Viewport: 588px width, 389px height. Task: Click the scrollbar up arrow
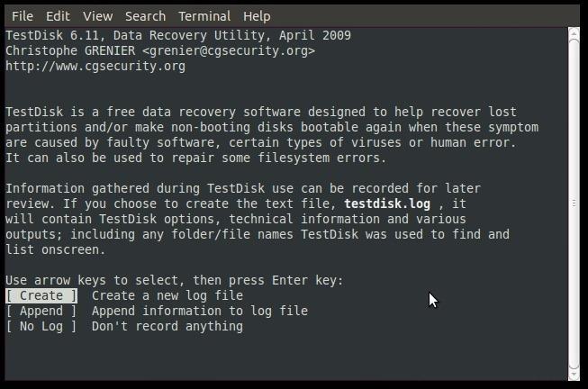click(574, 32)
